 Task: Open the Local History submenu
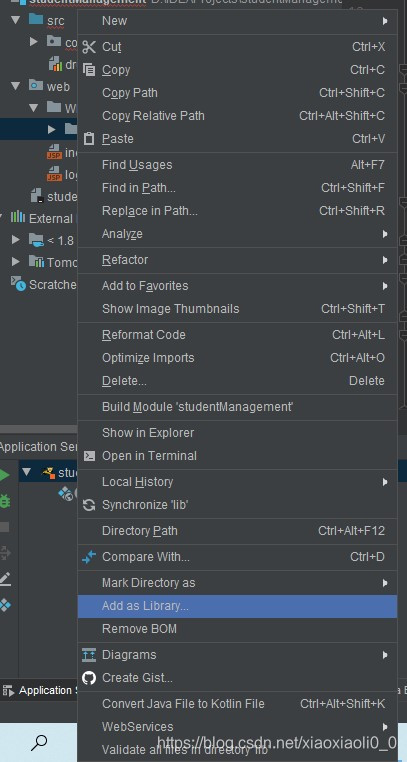coord(237,482)
